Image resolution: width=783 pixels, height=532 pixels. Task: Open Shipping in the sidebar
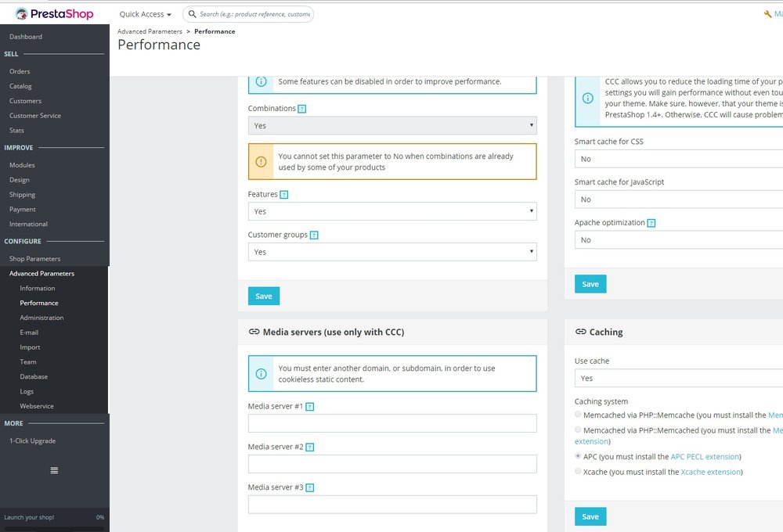click(23, 195)
